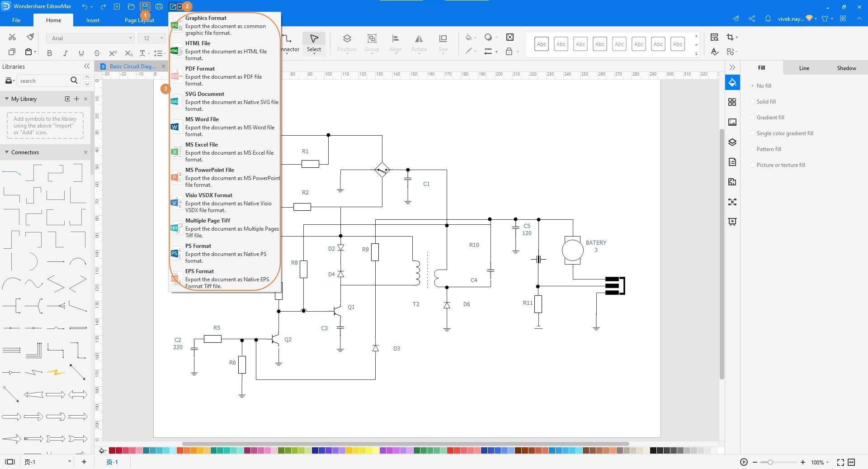Switch to the Shadow properties tab
Screen dimensions: 868x469
coord(846,68)
